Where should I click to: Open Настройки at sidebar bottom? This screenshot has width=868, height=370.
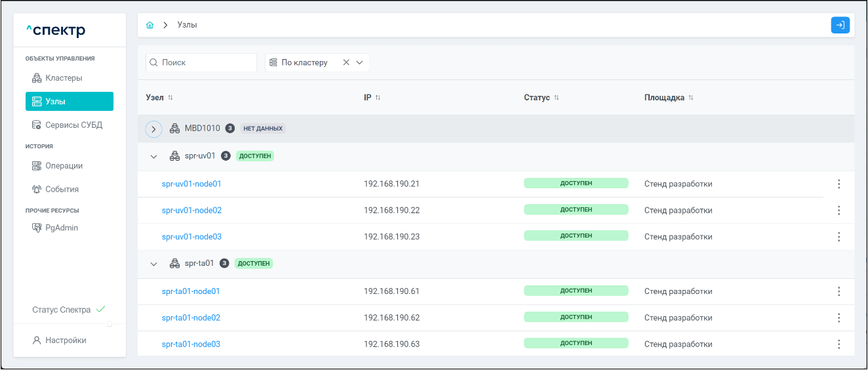[66, 340]
